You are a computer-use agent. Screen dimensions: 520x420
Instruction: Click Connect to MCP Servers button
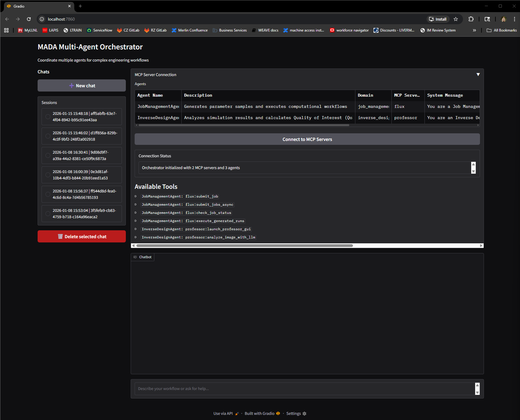307,139
